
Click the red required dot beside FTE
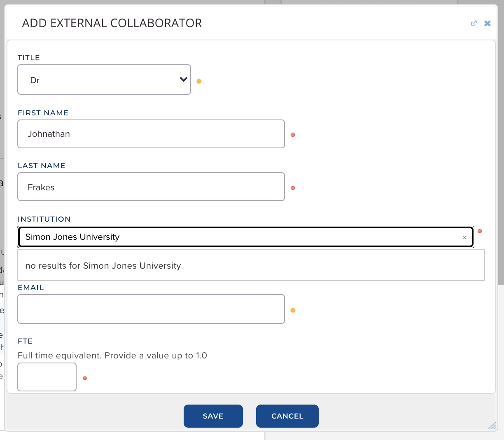(x=85, y=378)
